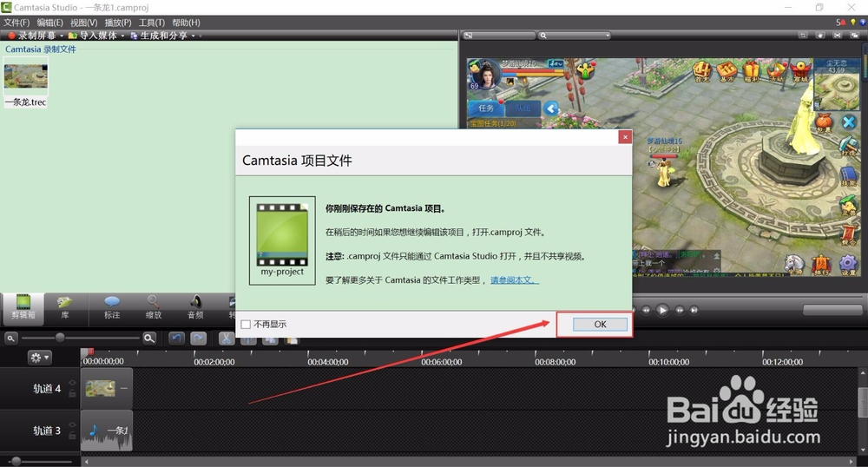Click the timeline zoom slider handle
This screenshot has height=467, width=868.
tap(60, 338)
